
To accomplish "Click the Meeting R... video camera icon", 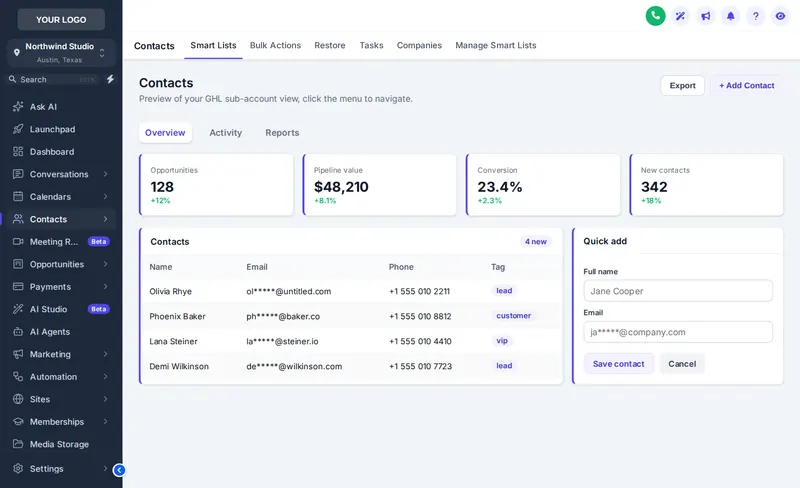I will [x=18, y=241].
